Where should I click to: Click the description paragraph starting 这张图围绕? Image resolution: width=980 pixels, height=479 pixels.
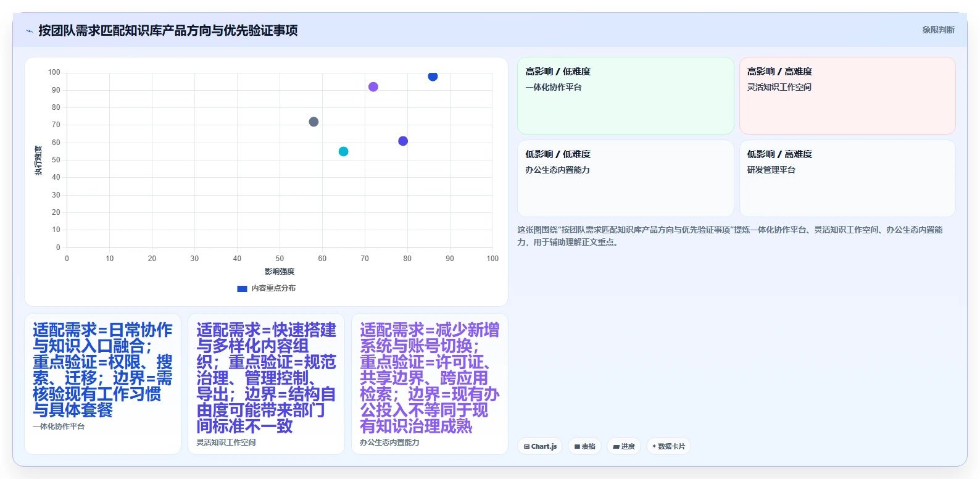[730, 236]
